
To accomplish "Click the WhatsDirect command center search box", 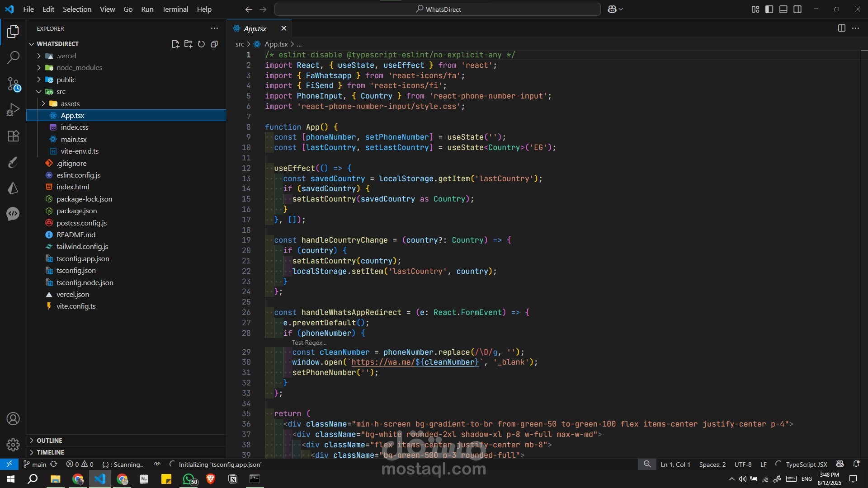I will pyautogui.click(x=438, y=9).
